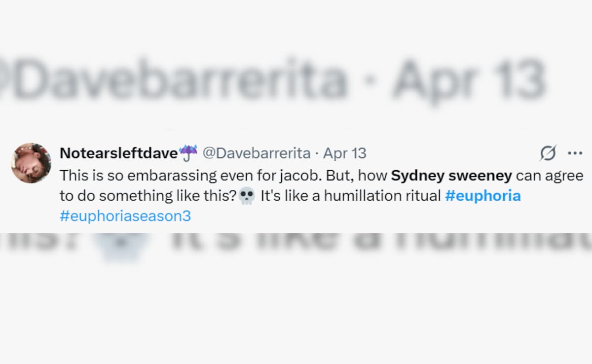Open Notearsleftdave's profile avatar
Viewport: 592px width, 364px height.
click(x=31, y=163)
